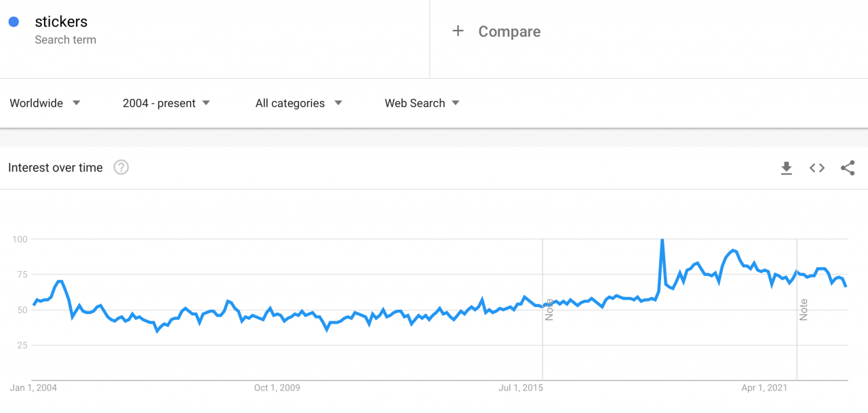868x413 pixels.
Task: Click the Jul 1, 2015 axis label
Action: pyautogui.click(x=521, y=388)
